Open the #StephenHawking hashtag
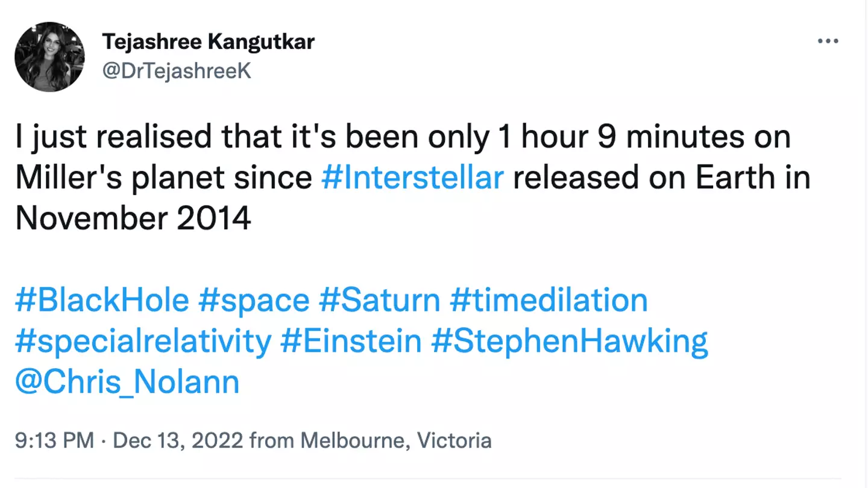Image resolution: width=868 pixels, height=488 pixels. pyautogui.click(x=570, y=340)
